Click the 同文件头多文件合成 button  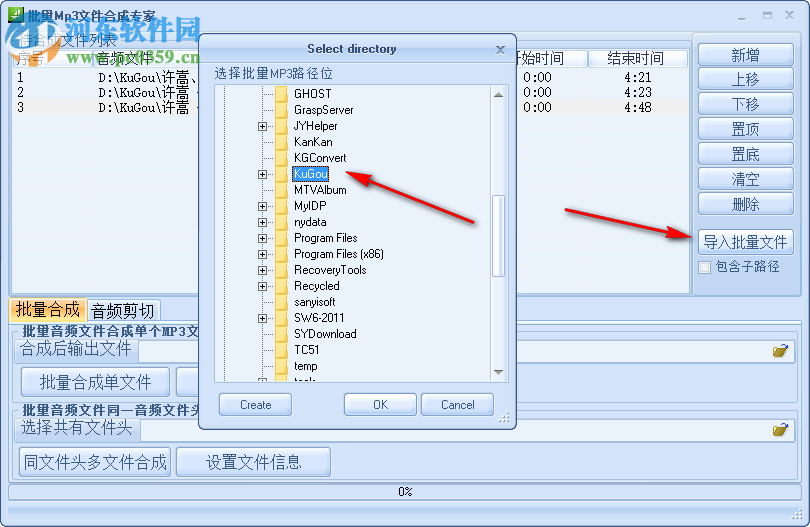pos(95,462)
